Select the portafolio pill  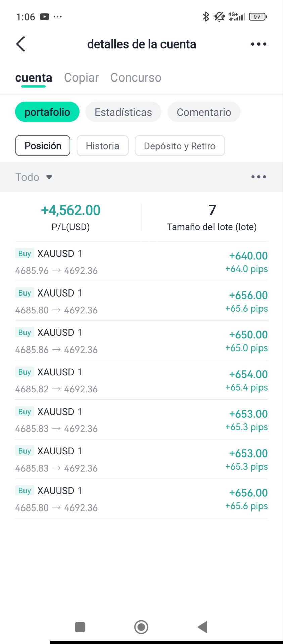click(x=47, y=112)
